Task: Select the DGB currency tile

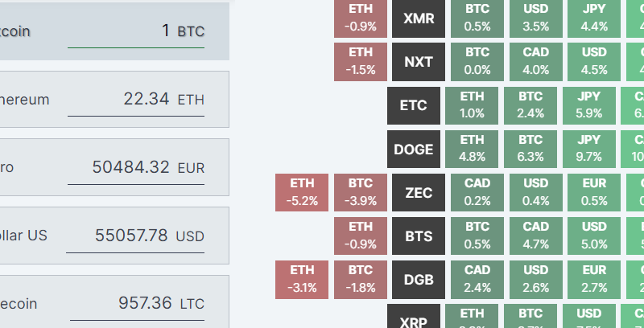Action: [x=419, y=280]
